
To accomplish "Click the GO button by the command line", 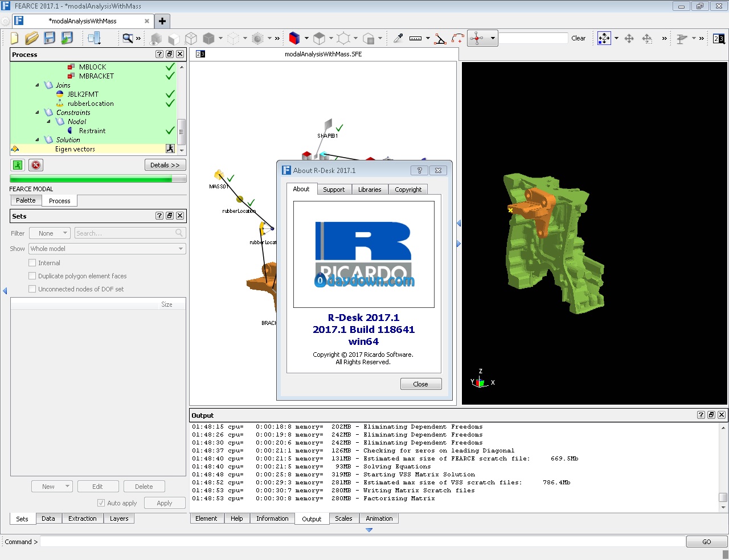I will (707, 542).
